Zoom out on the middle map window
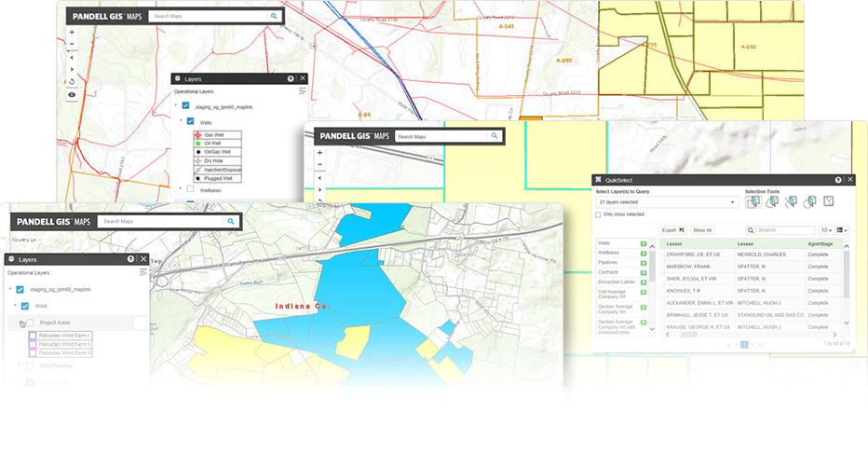 [319, 165]
